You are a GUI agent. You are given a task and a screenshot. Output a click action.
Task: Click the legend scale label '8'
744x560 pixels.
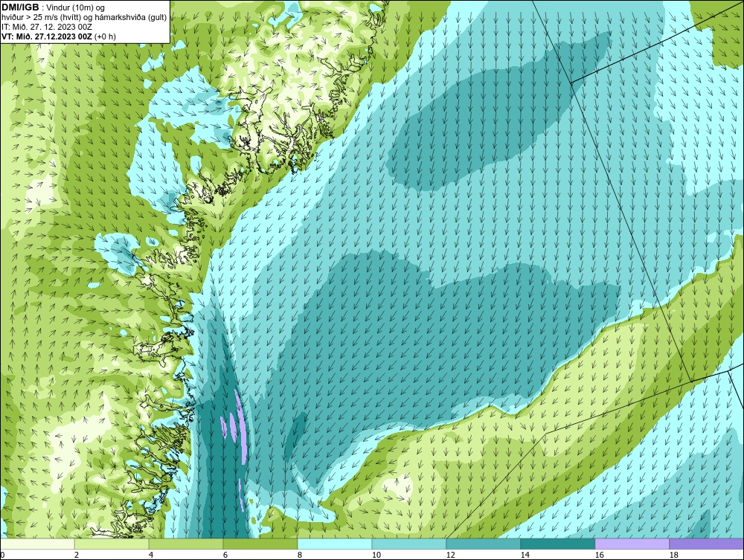tap(299, 555)
